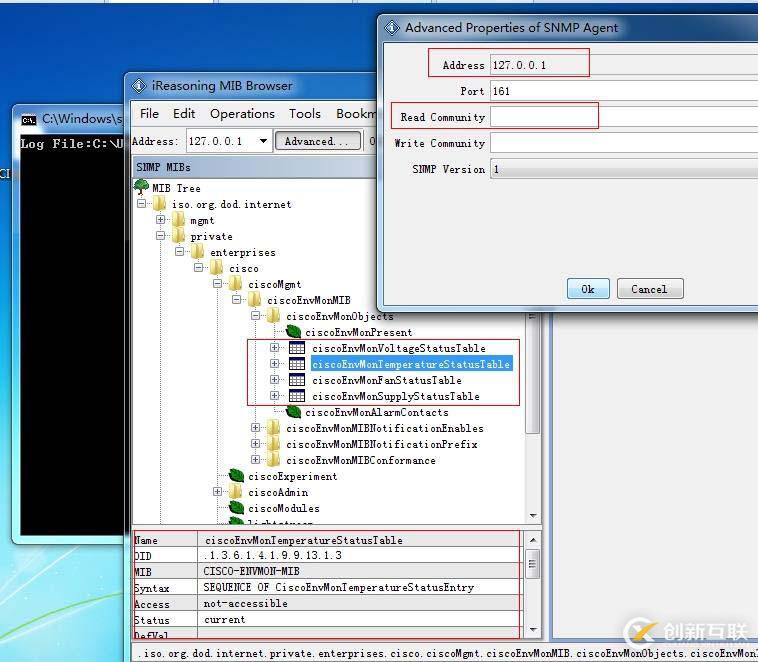Click the Access value not-accessible

pyautogui.click(x=246, y=603)
